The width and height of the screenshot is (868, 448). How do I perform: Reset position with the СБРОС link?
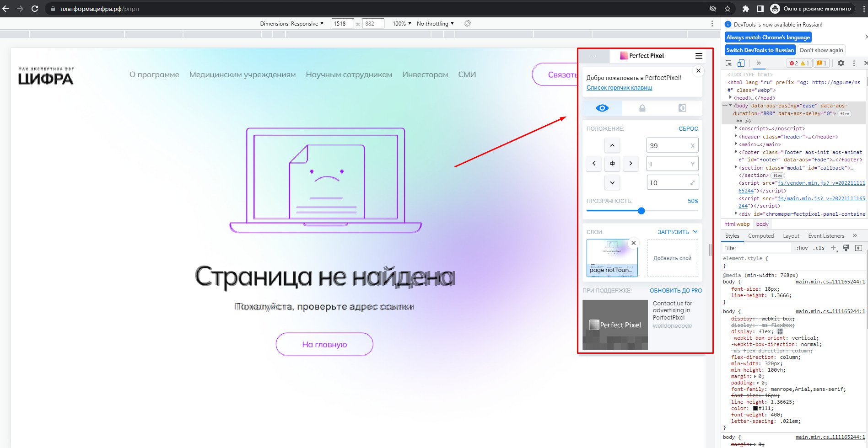[x=688, y=128]
